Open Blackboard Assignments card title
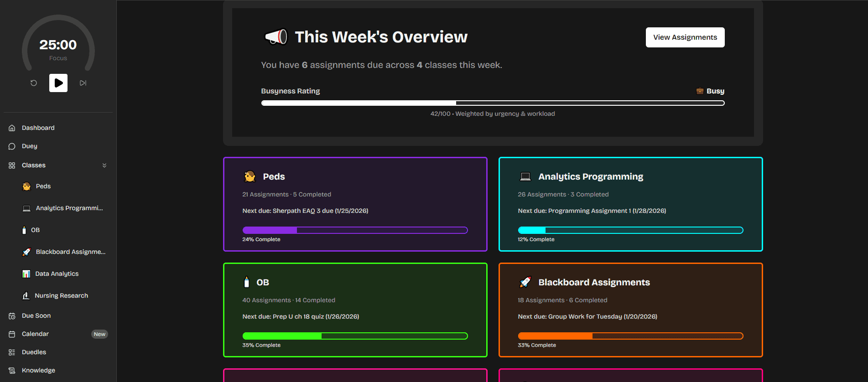Screen dimensions: 868x382 pyautogui.click(x=594, y=283)
